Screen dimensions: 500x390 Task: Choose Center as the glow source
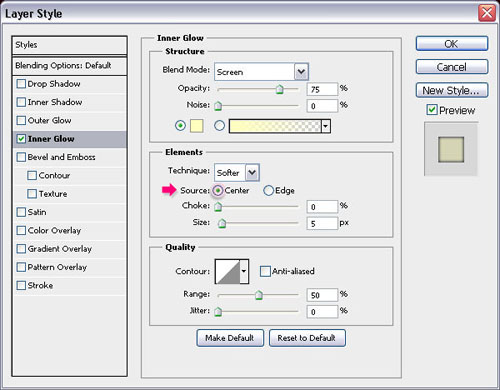(218, 191)
